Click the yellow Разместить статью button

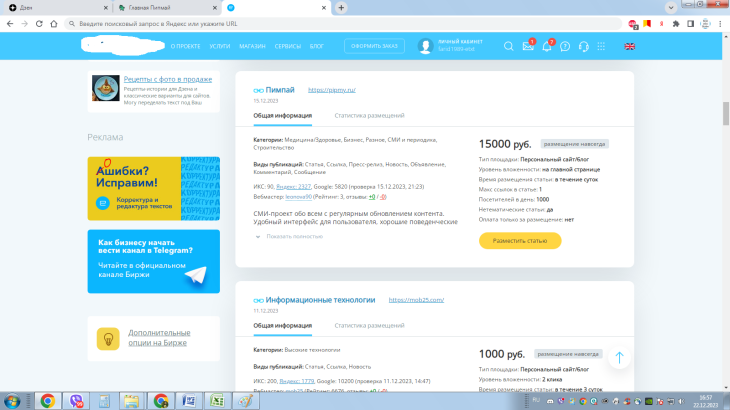pyautogui.click(x=520, y=241)
